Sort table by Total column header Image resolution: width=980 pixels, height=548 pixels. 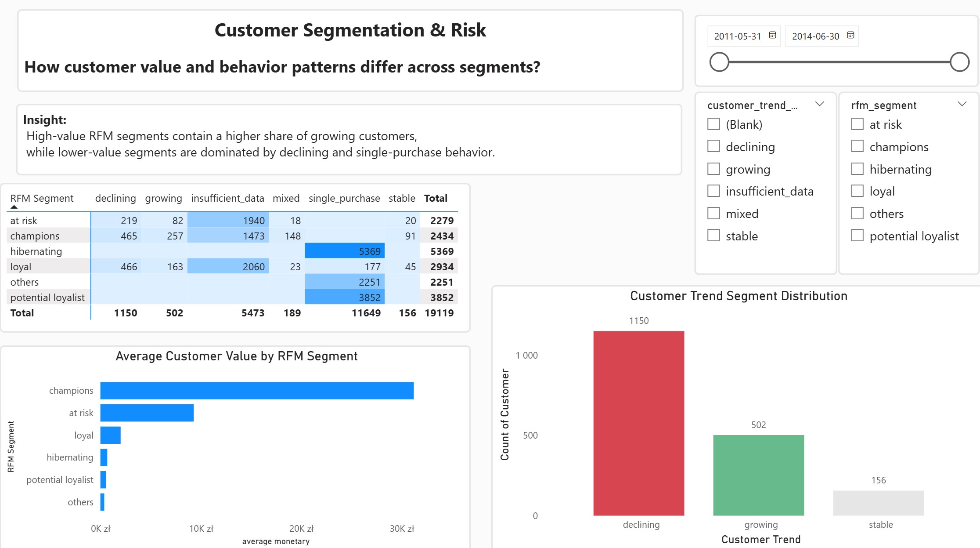pyautogui.click(x=436, y=198)
